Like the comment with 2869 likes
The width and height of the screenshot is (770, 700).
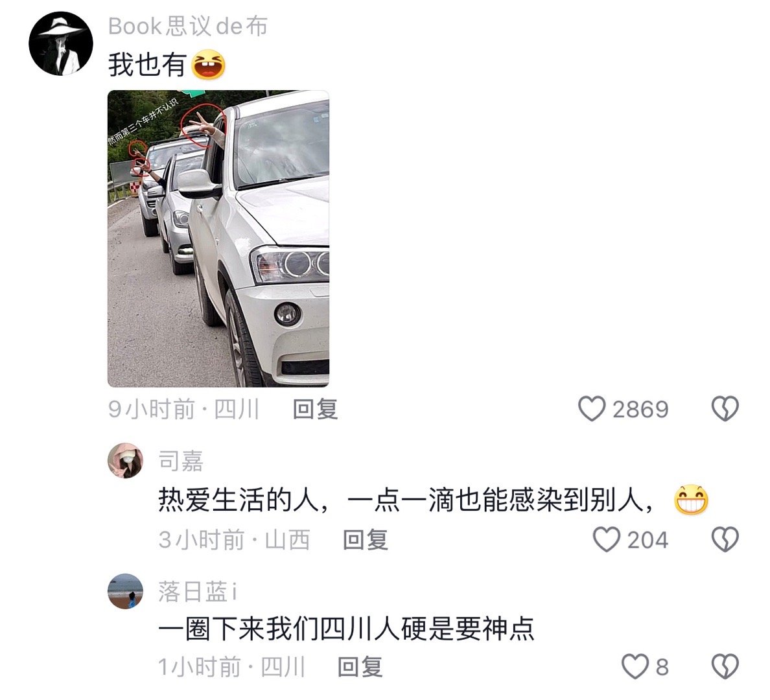pos(592,409)
